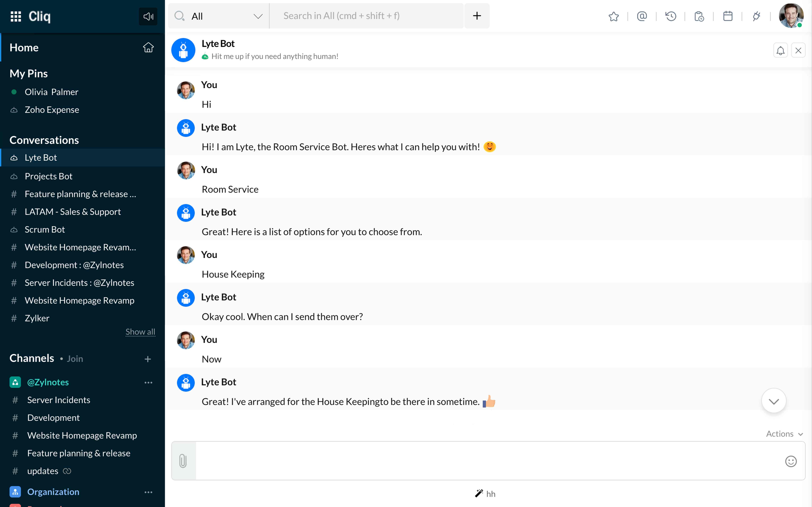The height and width of the screenshot is (507, 812).
Task: Click the plus button beside search
Action: (x=477, y=16)
